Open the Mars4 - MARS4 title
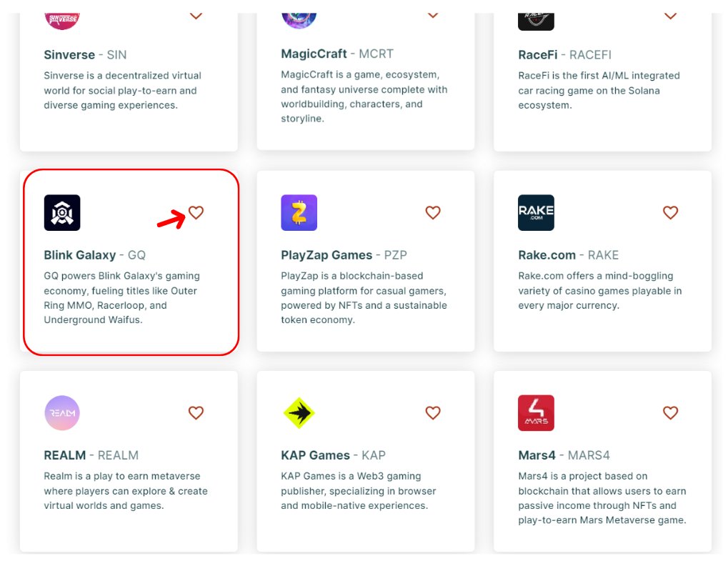Viewport: 728px width, 566px height. (x=564, y=455)
